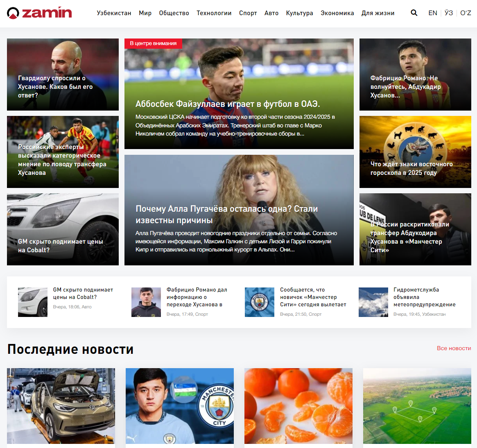This screenshot has width=477, height=448.
Task: Open the mandarins news card
Action: [298, 406]
